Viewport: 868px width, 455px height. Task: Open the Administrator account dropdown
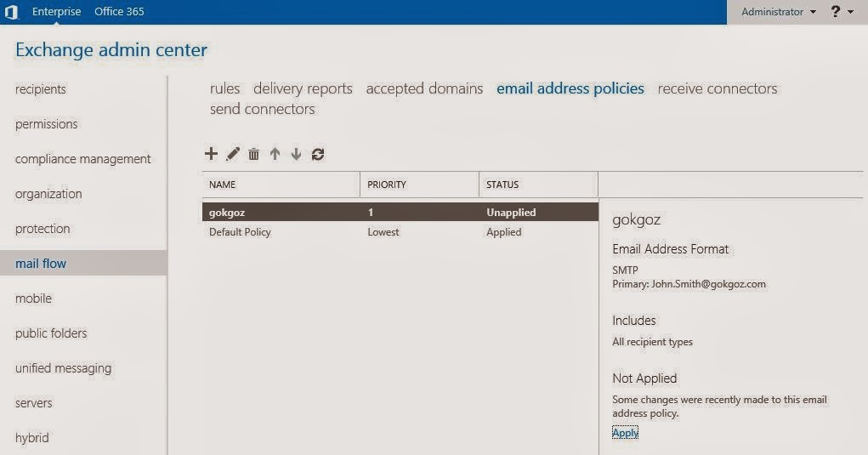[778, 12]
